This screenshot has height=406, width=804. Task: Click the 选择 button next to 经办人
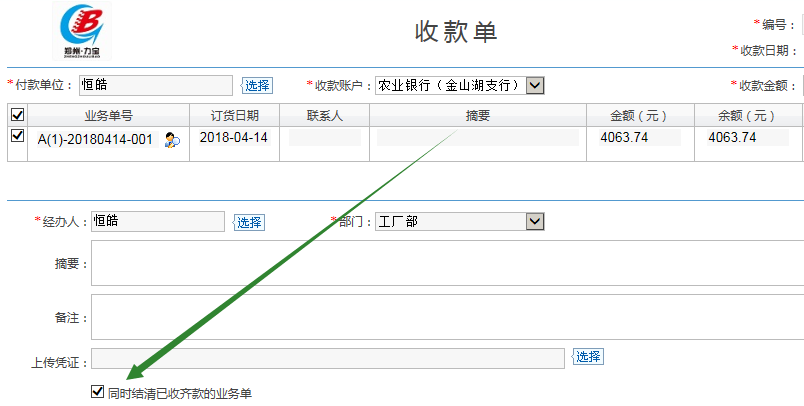click(x=249, y=222)
